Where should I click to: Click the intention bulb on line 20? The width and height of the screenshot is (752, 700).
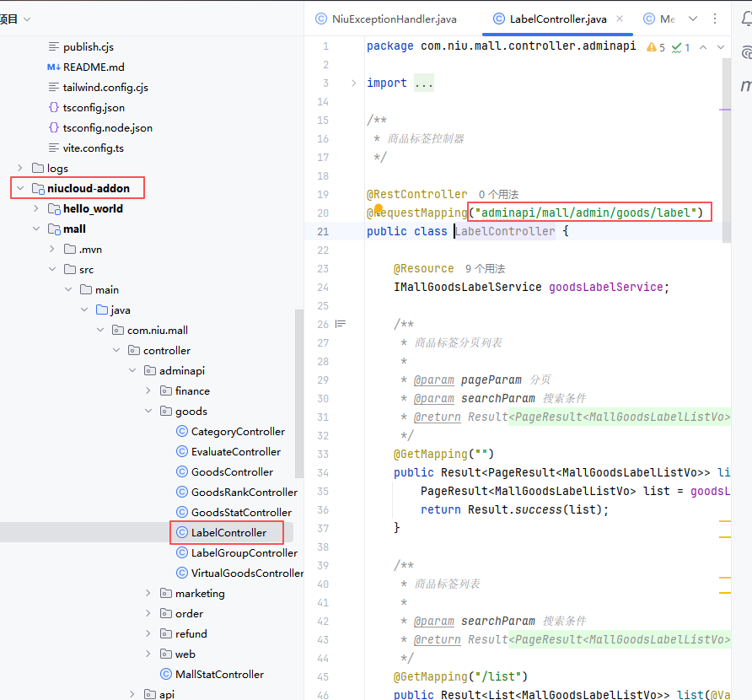(x=379, y=209)
